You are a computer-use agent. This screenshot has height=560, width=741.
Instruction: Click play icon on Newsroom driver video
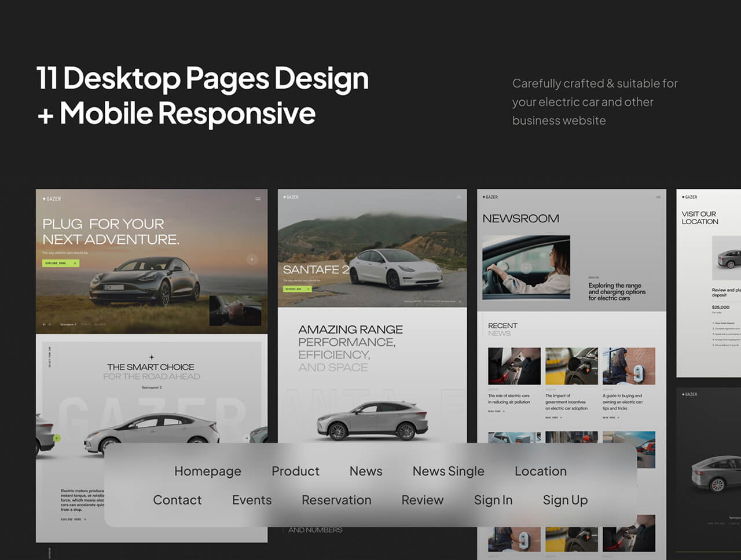coord(526,268)
